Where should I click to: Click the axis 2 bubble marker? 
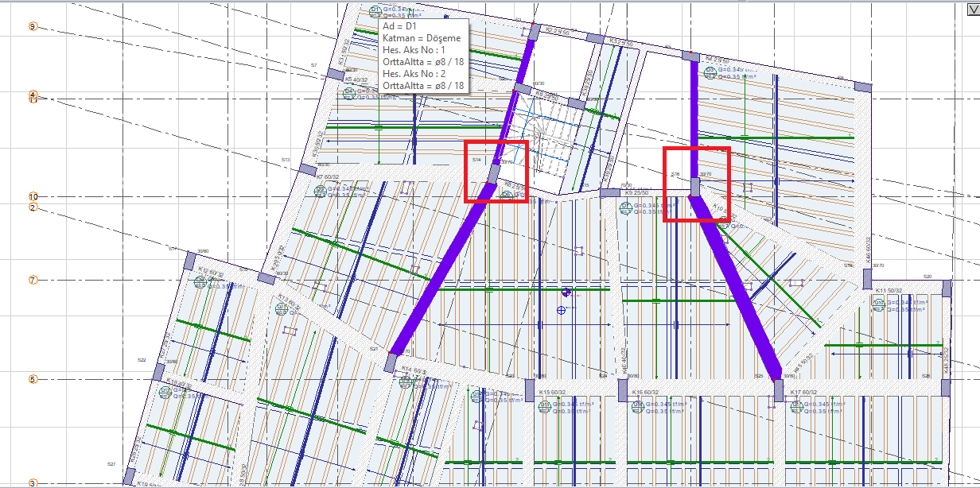point(33,207)
